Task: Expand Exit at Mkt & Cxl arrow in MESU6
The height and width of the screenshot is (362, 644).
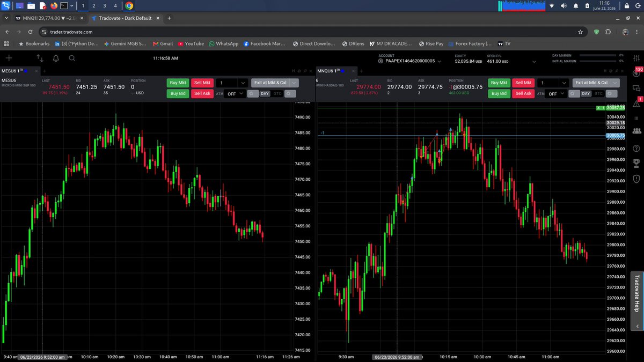Action: (x=295, y=83)
